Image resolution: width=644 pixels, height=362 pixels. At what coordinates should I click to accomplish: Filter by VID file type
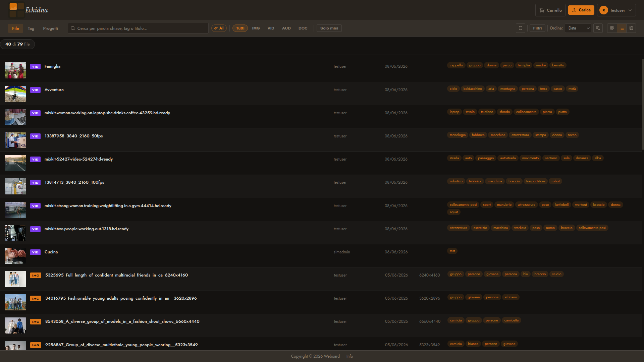[271, 28]
